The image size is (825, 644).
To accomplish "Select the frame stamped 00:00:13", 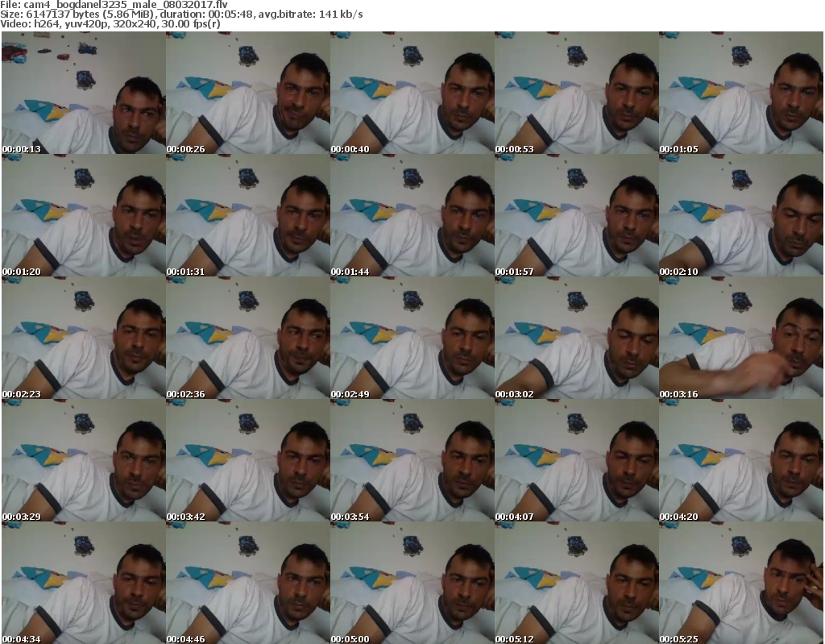I will tap(84, 93).
